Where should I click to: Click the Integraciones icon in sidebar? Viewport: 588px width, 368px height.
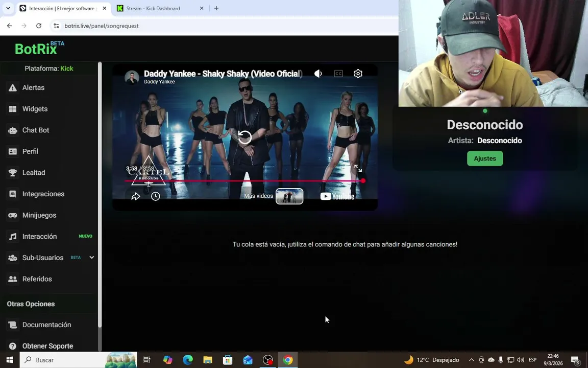click(13, 194)
